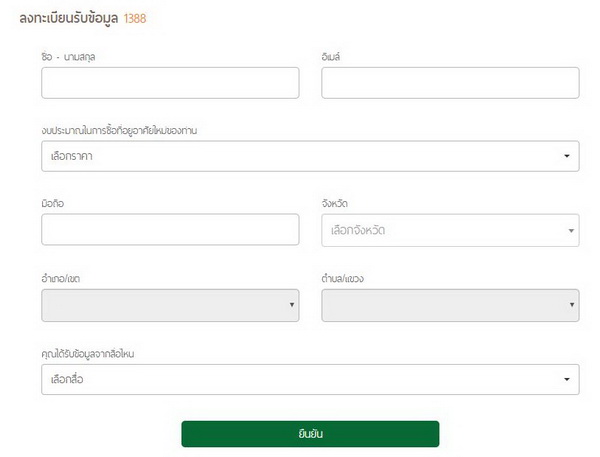The height and width of the screenshot is (457, 600).
Task: Click the arrow of the media source dropdown
Action: 567,379
